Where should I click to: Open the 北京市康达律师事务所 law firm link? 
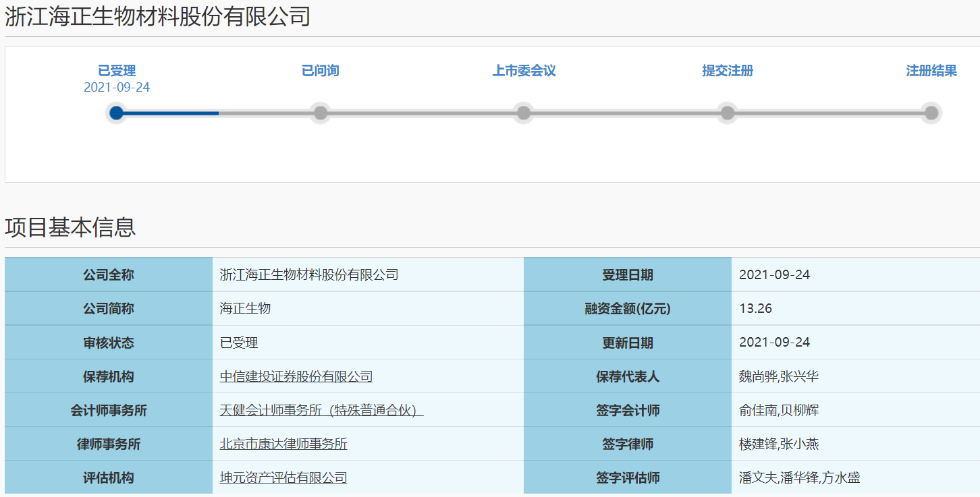pos(283,444)
